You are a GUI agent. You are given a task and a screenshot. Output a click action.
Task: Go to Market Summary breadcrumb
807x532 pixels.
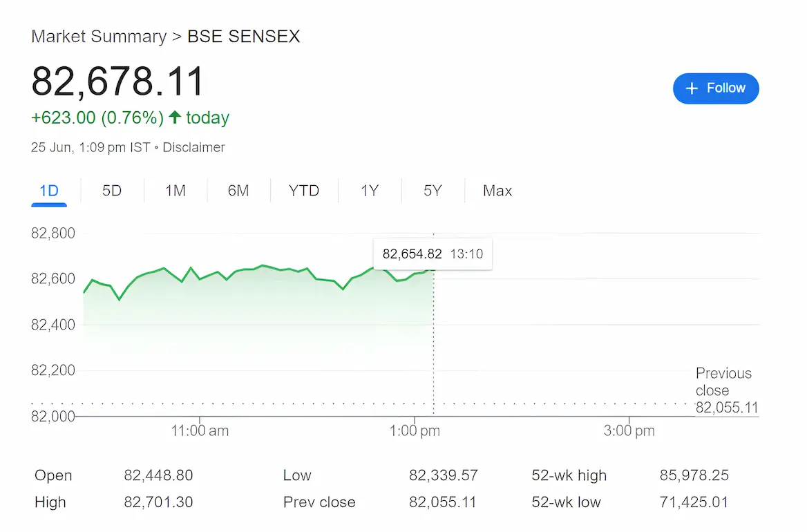(x=99, y=37)
